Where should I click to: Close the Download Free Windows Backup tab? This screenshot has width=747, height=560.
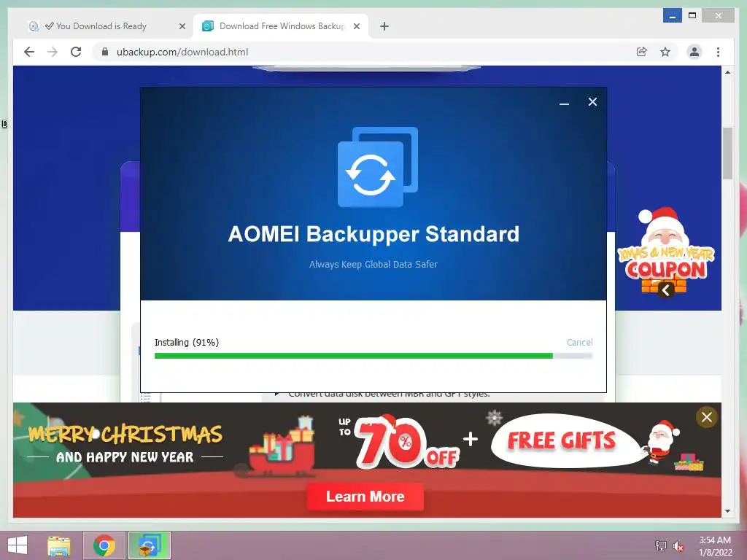[356, 27]
